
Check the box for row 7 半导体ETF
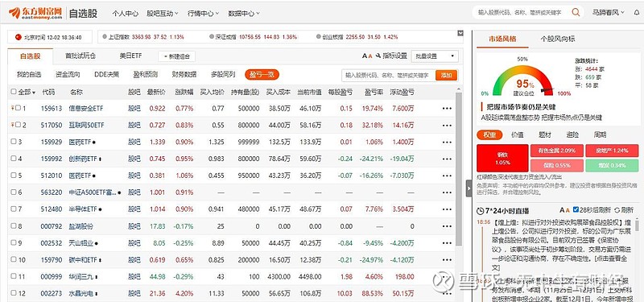tap(14, 209)
